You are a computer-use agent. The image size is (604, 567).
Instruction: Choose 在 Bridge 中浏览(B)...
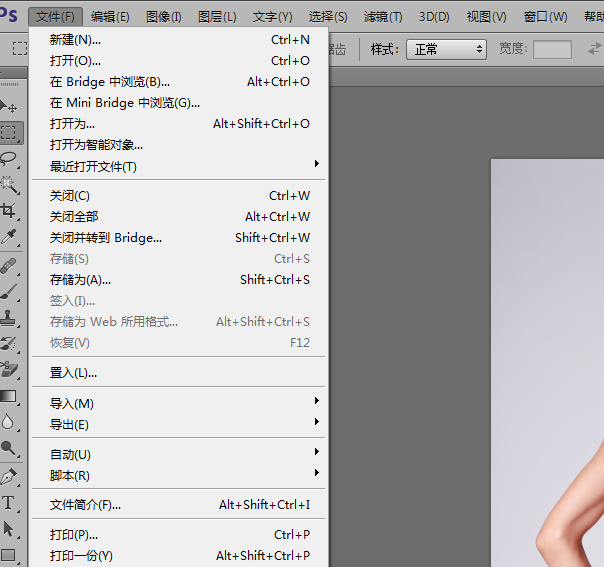pyautogui.click(x=179, y=82)
